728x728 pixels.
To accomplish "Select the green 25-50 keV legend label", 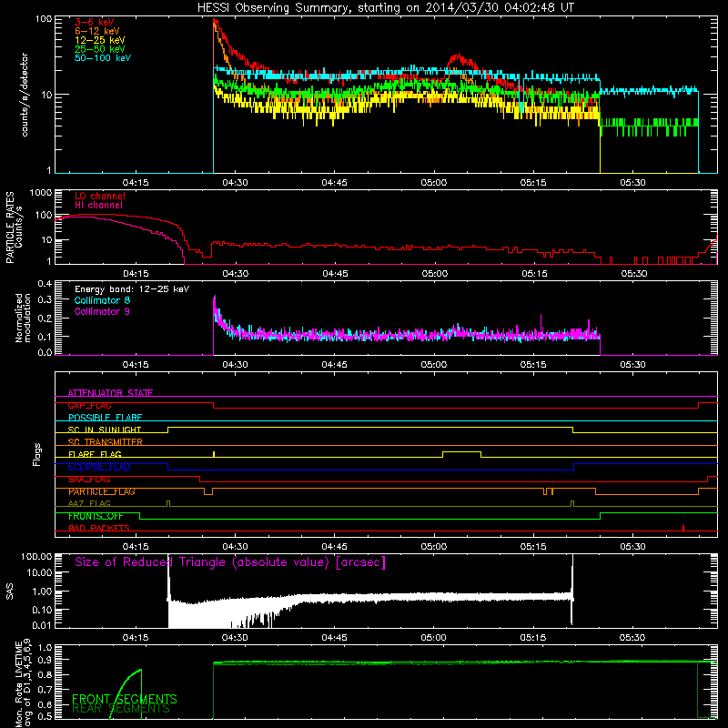I will [x=99, y=49].
